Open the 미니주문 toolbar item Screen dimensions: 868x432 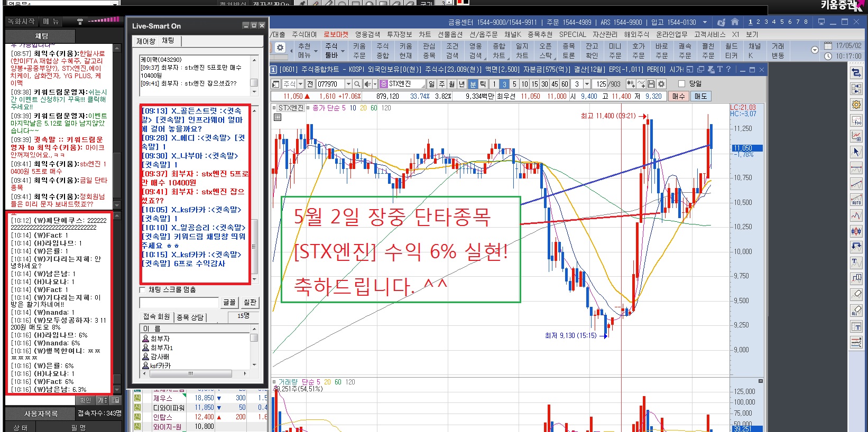tap(615, 50)
